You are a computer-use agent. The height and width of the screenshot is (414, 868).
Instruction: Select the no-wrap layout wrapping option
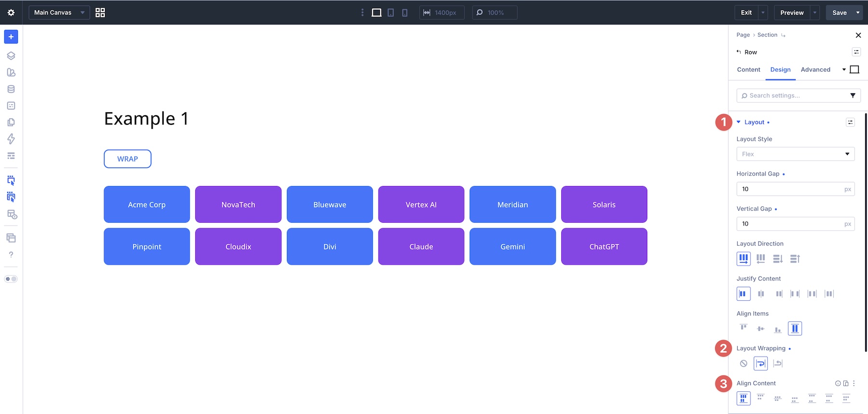coord(744,363)
